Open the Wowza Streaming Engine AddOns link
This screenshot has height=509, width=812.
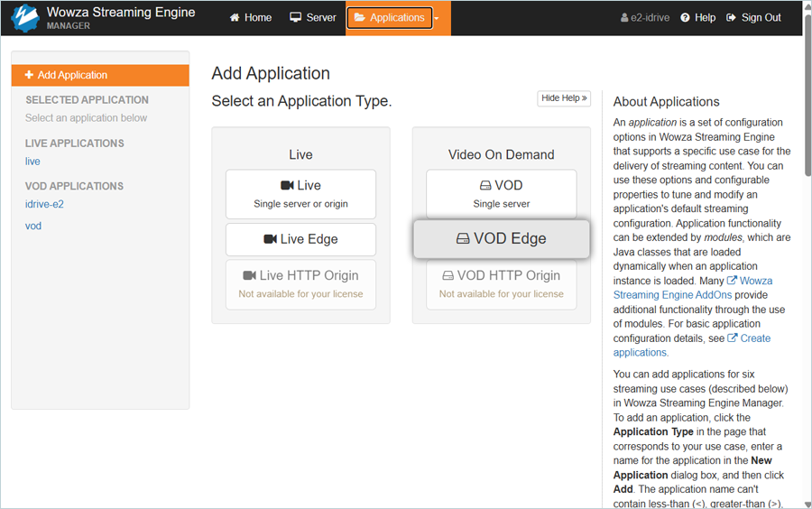[x=693, y=288]
